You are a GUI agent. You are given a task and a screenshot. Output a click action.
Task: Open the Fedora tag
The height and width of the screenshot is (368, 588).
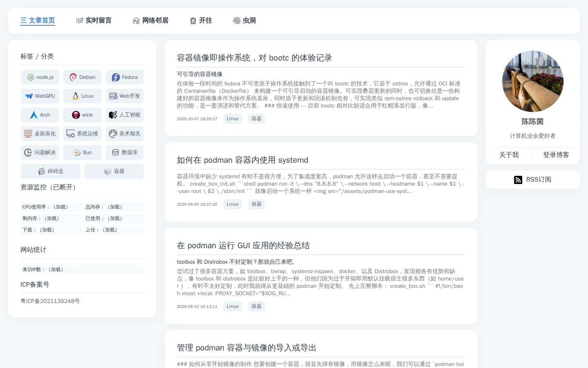pos(125,77)
